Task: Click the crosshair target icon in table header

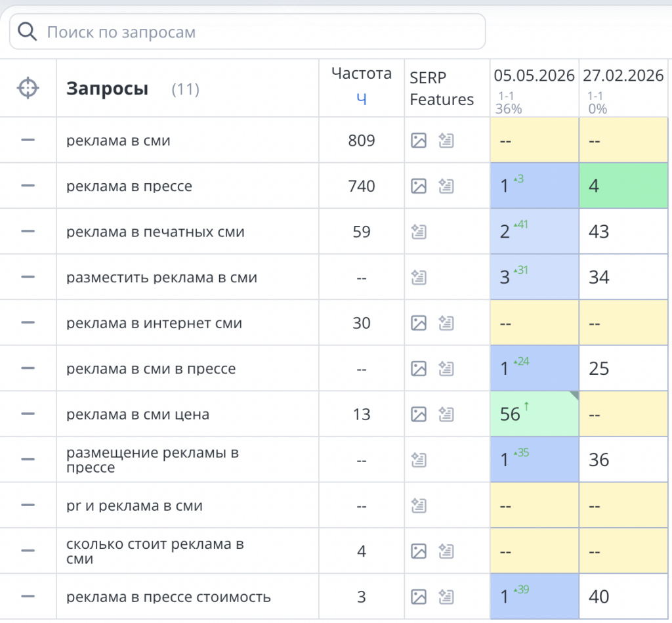Action: (28, 88)
